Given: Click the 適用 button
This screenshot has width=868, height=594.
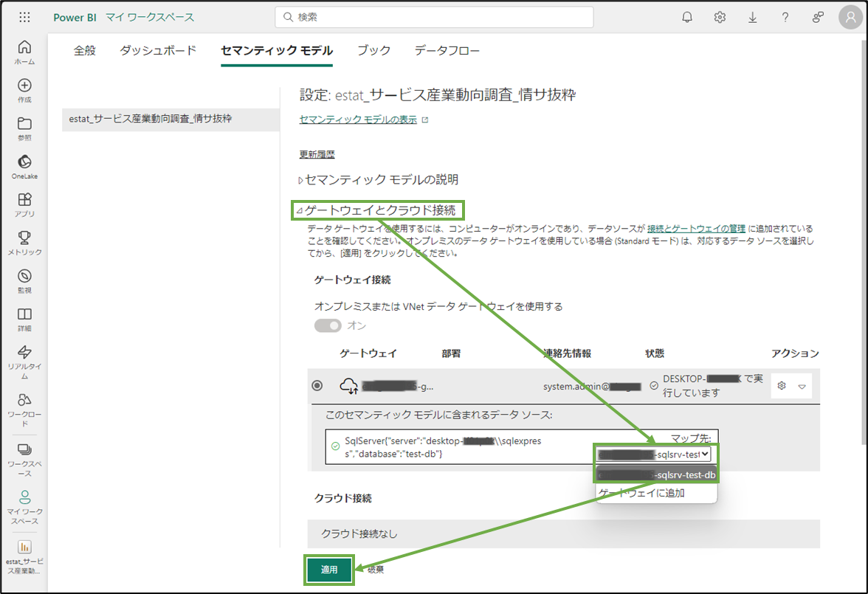Looking at the screenshot, I should click(x=329, y=570).
